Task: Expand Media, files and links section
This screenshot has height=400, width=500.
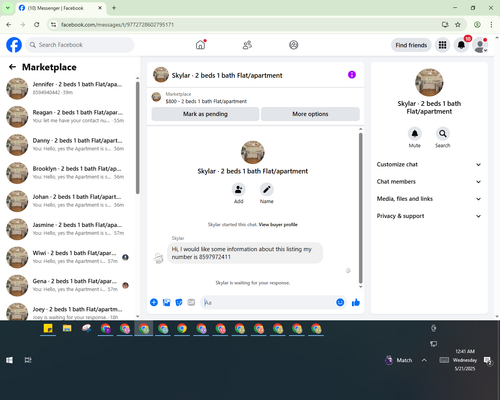Action: tap(429, 199)
